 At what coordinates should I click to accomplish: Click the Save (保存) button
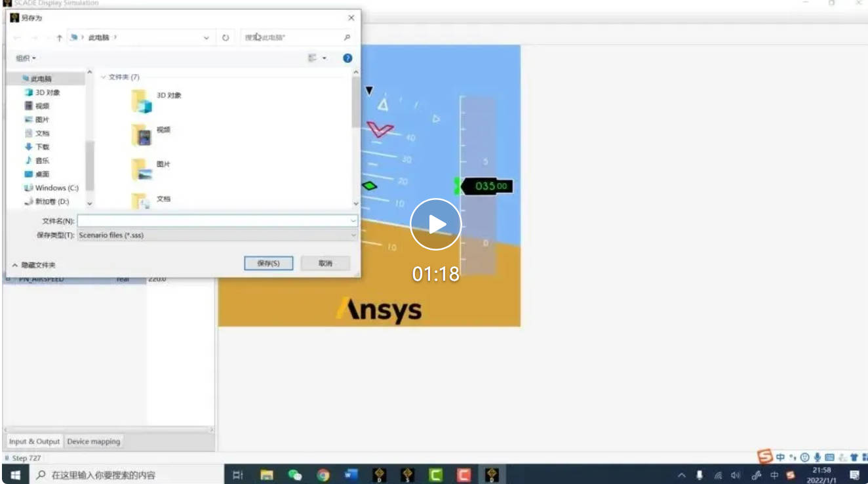tap(268, 263)
